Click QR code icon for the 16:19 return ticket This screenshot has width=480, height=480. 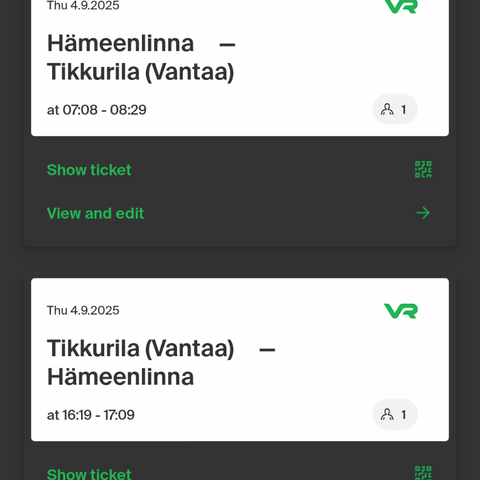tap(423, 473)
